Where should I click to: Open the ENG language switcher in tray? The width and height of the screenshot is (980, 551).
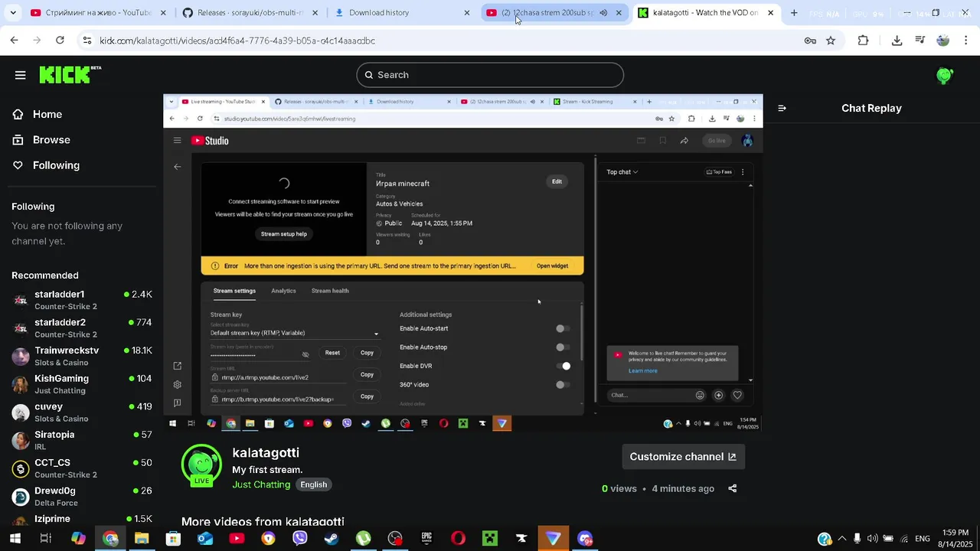point(923,539)
